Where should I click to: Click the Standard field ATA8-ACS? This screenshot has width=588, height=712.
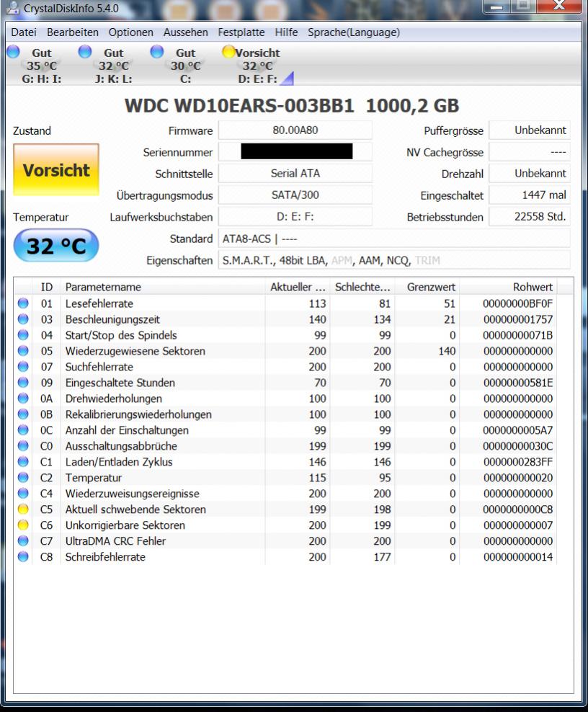tap(394, 239)
